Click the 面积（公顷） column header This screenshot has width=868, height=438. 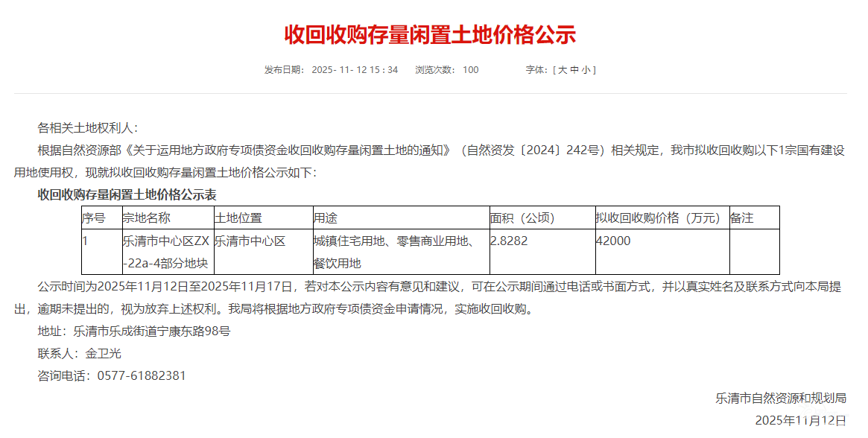(522, 218)
